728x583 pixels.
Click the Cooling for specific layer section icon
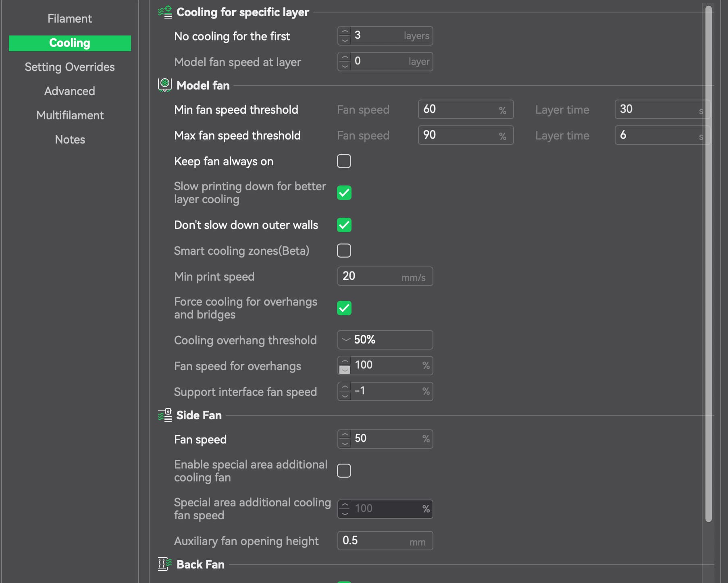coord(165,12)
